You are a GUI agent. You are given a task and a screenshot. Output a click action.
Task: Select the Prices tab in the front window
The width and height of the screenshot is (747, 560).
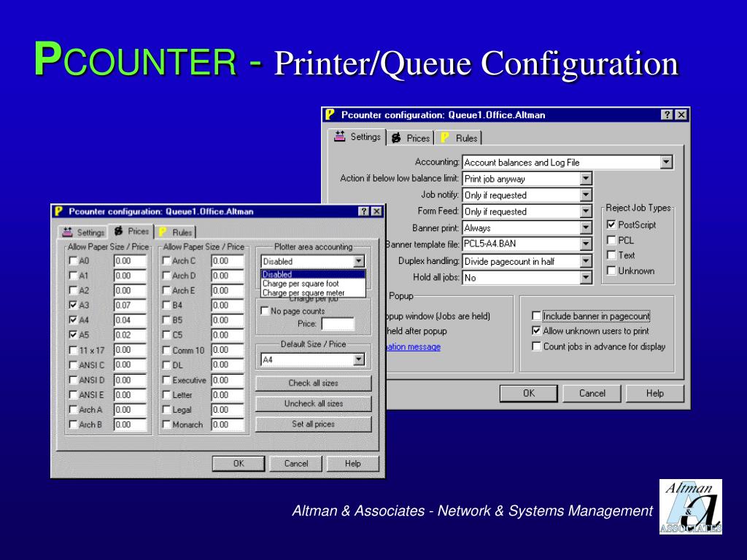(x=131, y=231)
